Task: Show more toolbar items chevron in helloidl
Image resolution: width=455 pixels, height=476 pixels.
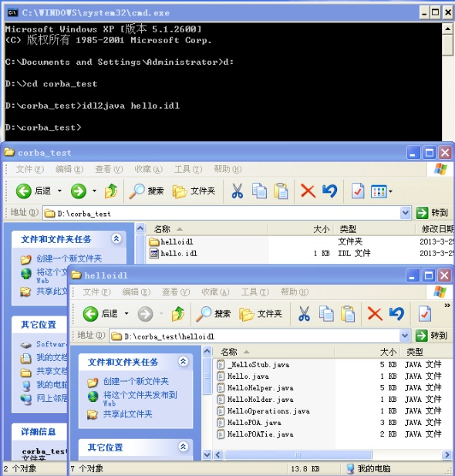Action: coord(447,306)
